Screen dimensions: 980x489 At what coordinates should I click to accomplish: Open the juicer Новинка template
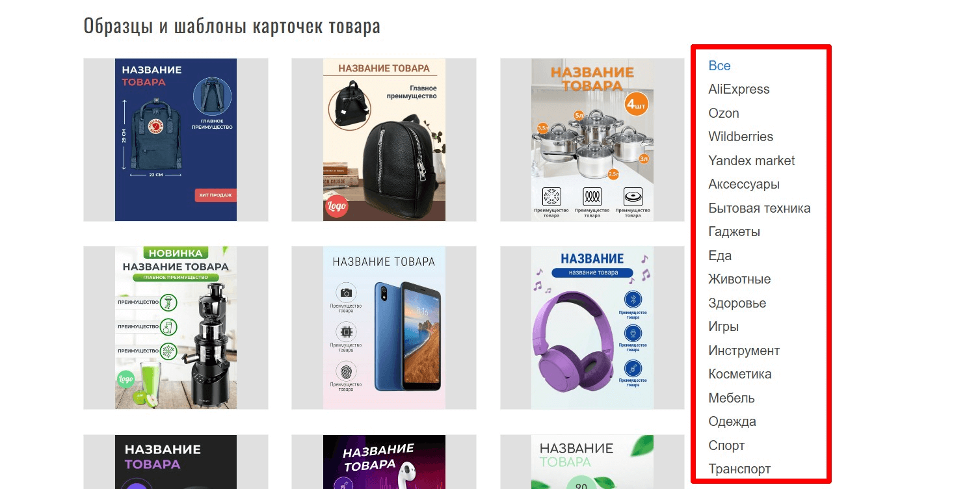click(176, 328)
